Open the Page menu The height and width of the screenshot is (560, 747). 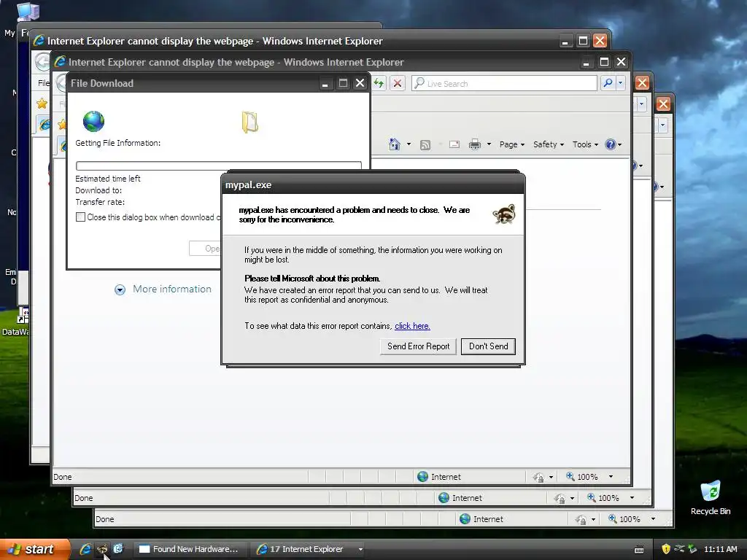511,144
